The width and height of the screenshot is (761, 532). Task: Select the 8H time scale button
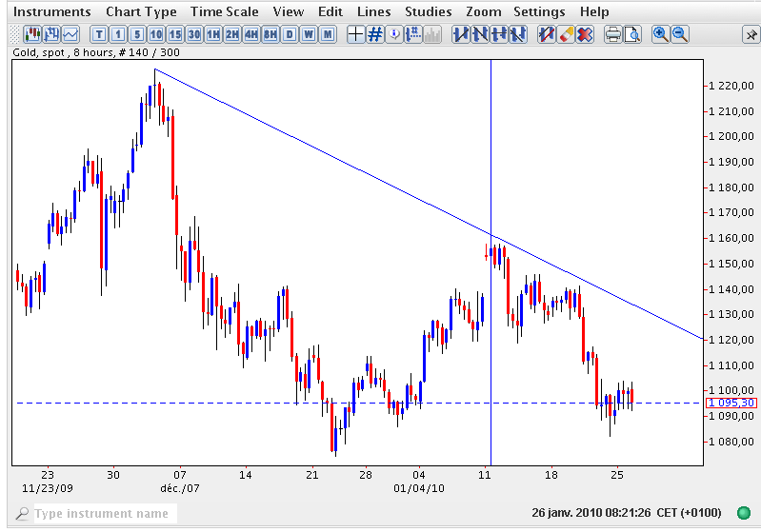point(270,34)
